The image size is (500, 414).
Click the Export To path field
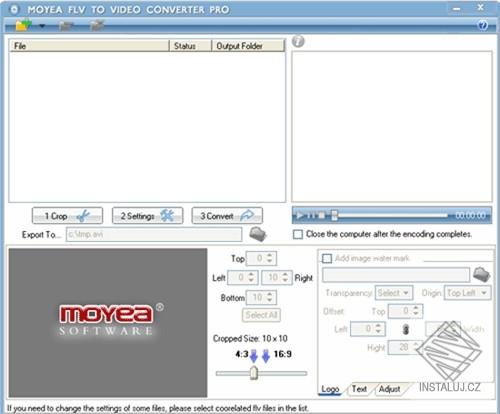point(154,234)
